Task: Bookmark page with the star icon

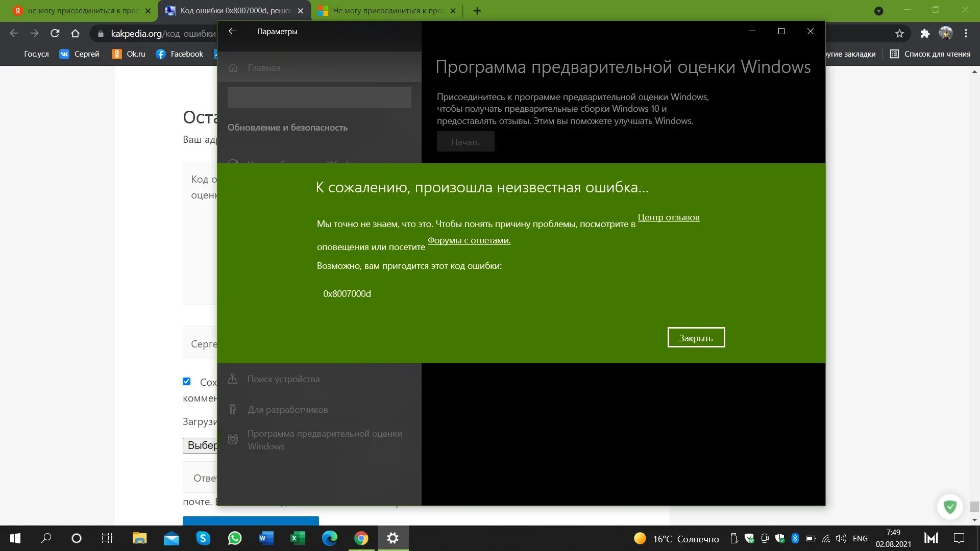Action: click(899, 34)
